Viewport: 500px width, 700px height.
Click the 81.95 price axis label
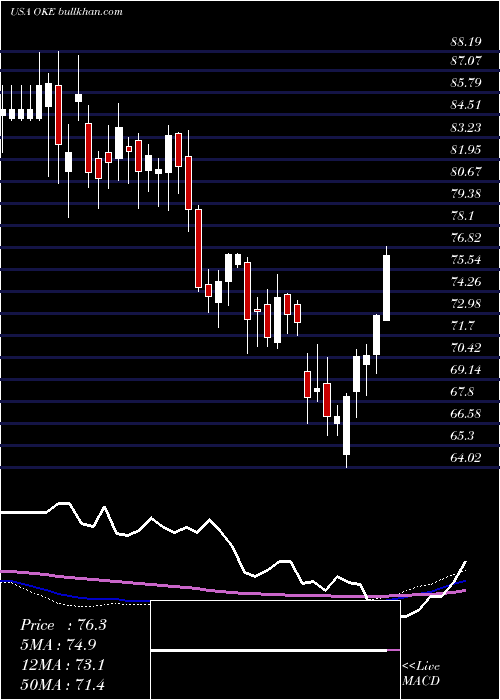point(466,149)
